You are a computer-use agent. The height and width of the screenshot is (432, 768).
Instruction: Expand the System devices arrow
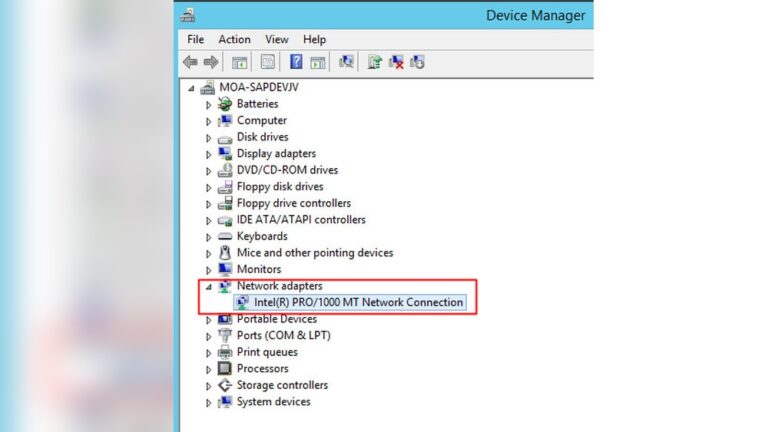[208, 403]
